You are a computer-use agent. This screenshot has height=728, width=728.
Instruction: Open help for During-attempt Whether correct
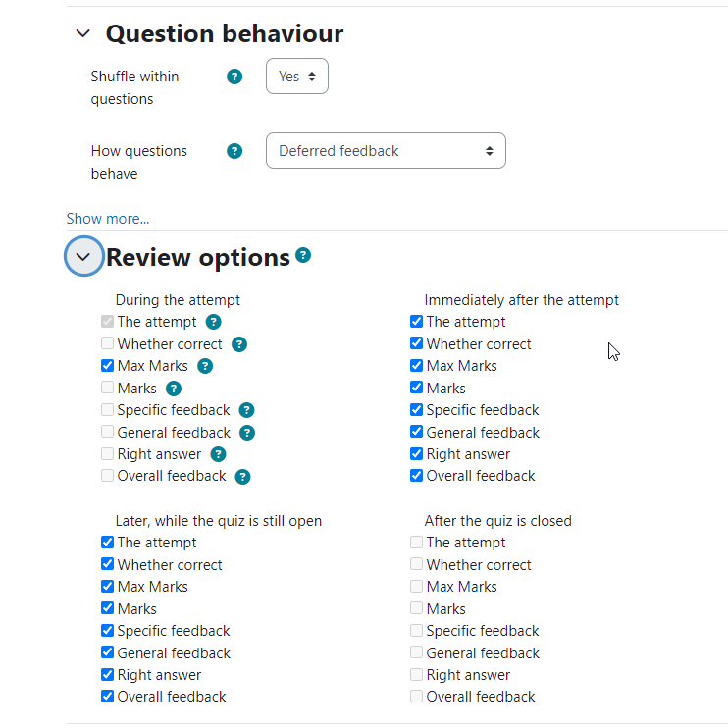click(239, 344)
